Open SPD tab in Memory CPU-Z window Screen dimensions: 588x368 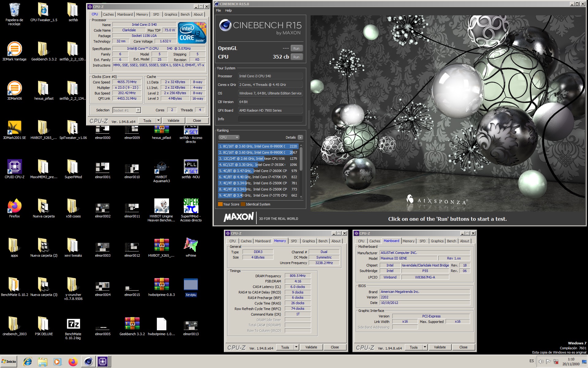coord(294,241)
